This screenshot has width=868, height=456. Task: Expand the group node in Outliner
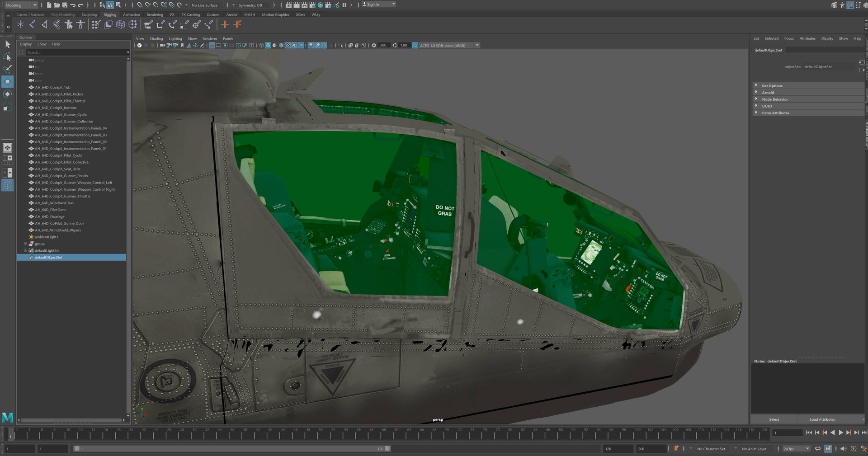[25, 244]
